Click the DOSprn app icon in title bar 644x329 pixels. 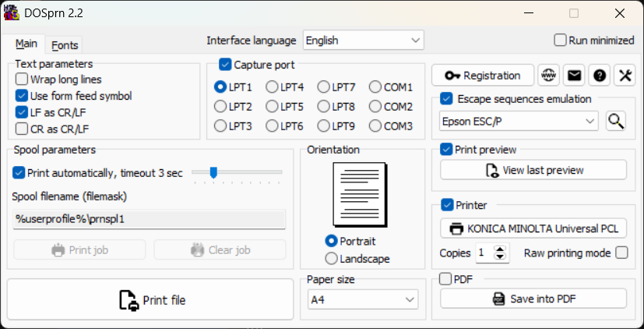pyautogui.click(x=12, y=12)
